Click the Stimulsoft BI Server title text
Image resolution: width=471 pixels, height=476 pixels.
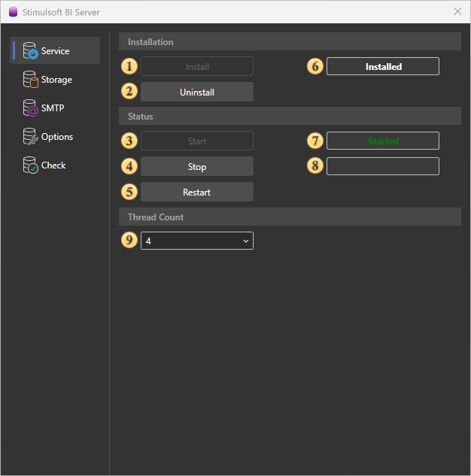(x=61, y=13)
